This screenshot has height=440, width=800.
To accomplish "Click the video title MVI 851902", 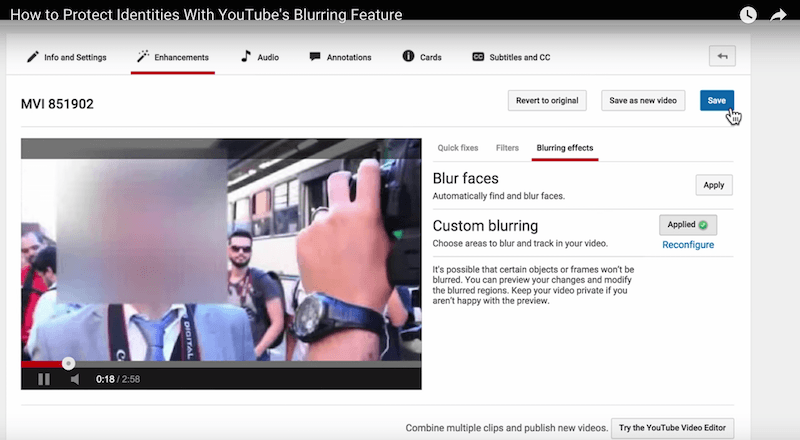I will click(57, 104).
